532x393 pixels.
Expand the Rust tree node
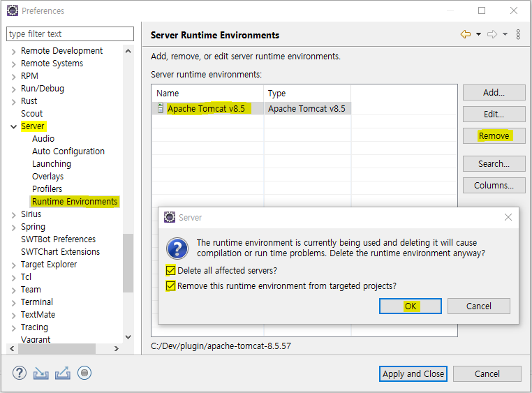coord(13,102)
